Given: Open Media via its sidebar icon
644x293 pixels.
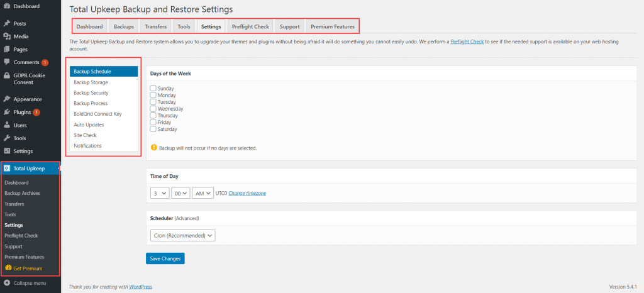Looking at the screenshot, I should click(7, 36).
